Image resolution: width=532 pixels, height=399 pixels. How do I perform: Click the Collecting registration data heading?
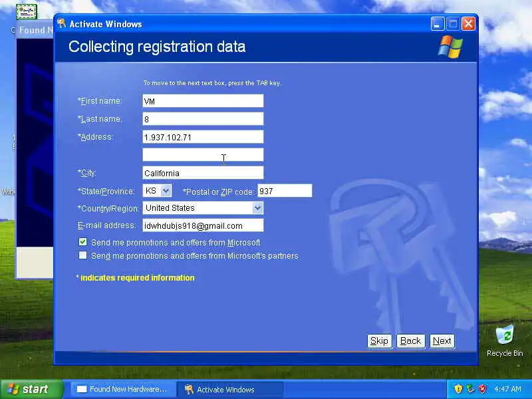pyautogui.click(x=157, y=47)
